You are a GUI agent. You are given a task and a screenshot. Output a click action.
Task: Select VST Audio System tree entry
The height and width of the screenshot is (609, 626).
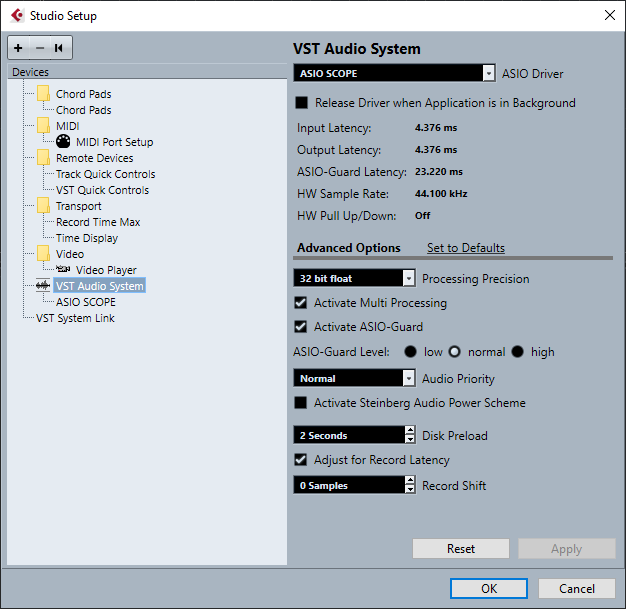pyautogui.click(x=99, y=286)
